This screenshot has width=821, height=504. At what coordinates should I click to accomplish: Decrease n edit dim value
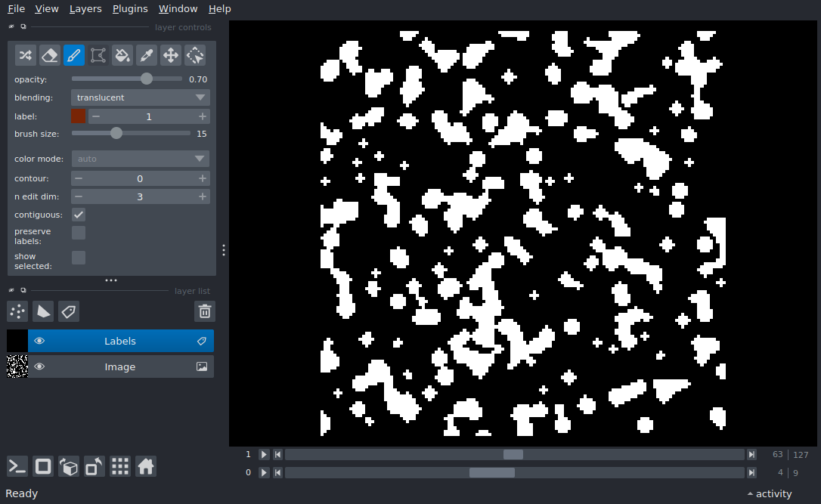coord(79,196)
